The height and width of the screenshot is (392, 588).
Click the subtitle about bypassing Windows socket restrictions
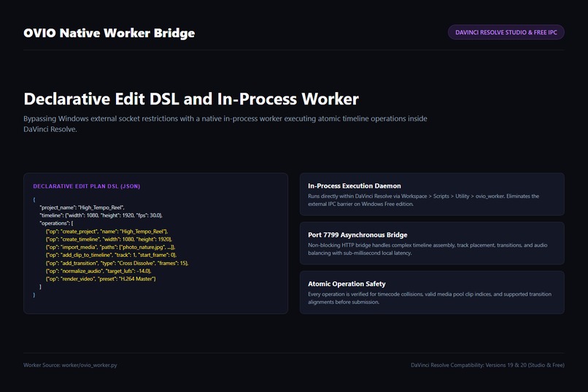pos(225,124)
